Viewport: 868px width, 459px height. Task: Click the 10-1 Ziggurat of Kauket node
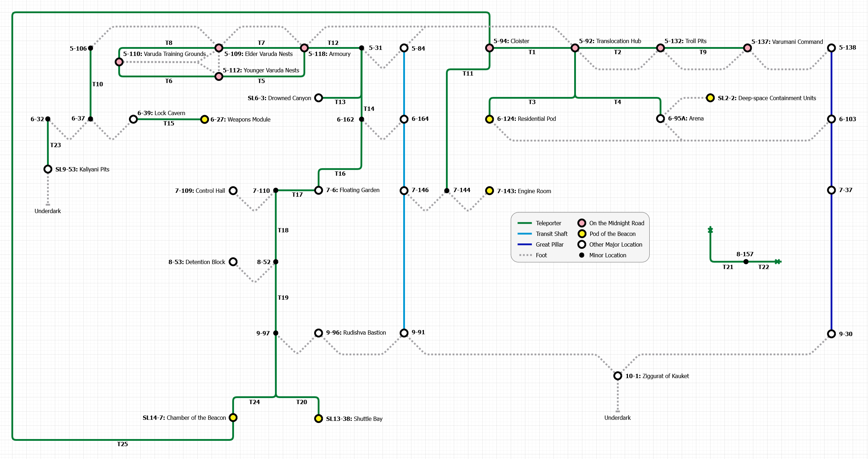618,376
